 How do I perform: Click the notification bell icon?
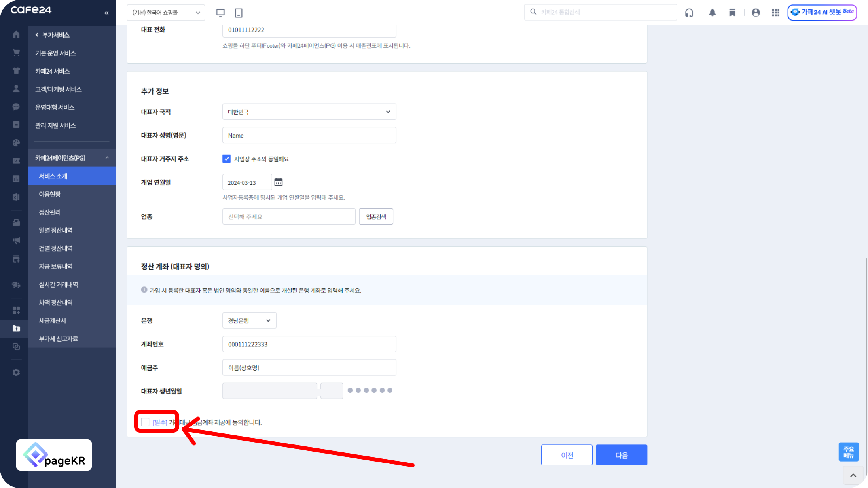(712, 13)
